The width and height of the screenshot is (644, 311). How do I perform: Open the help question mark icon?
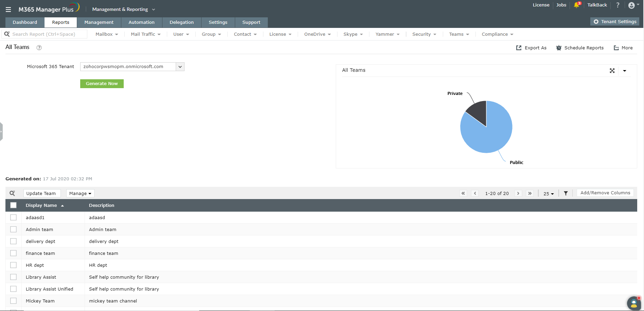(618, 5)
